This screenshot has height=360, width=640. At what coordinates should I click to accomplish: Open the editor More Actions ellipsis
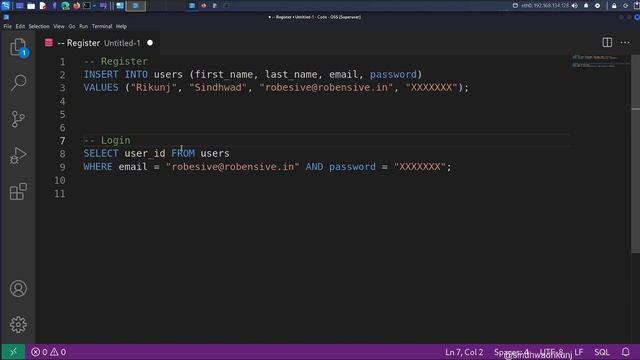pyautogui.click(x=625, y=42)
